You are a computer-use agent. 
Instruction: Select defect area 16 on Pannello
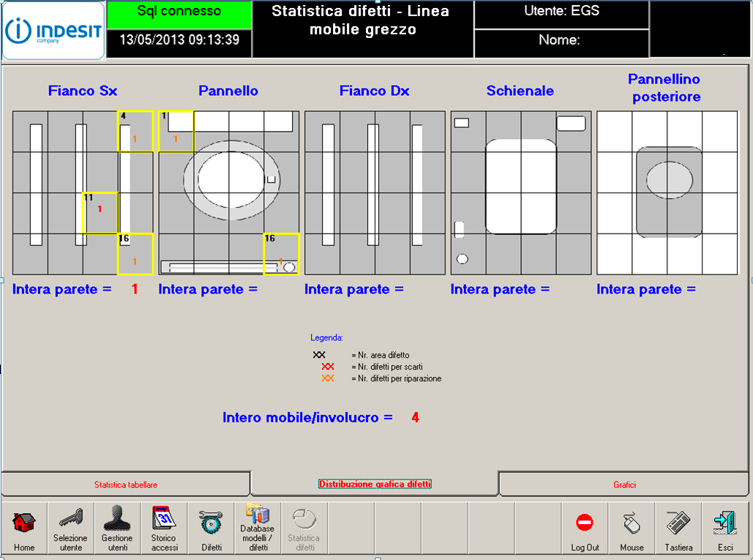(x=282, y=254)
